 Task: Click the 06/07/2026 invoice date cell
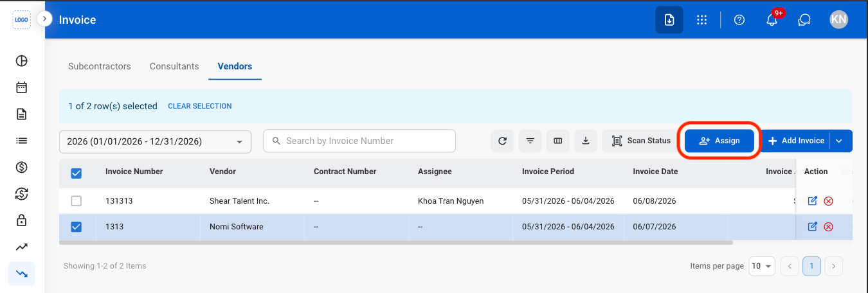(655, 227)
